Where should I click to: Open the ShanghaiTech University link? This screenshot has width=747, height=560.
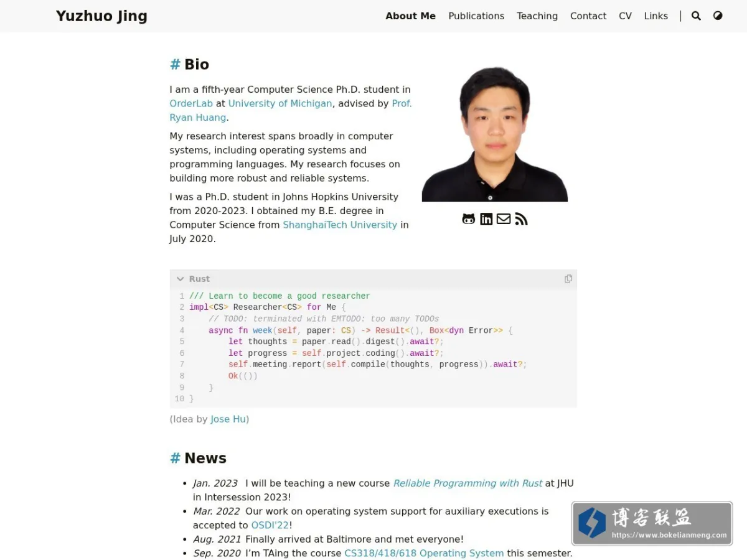(x=340, y=225)
